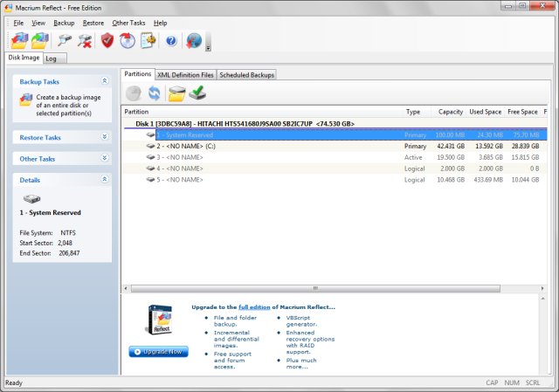Screen dimensions: 559x392
Task: Open the rescue CD creation icon
Action: click(x=128, y=40)
